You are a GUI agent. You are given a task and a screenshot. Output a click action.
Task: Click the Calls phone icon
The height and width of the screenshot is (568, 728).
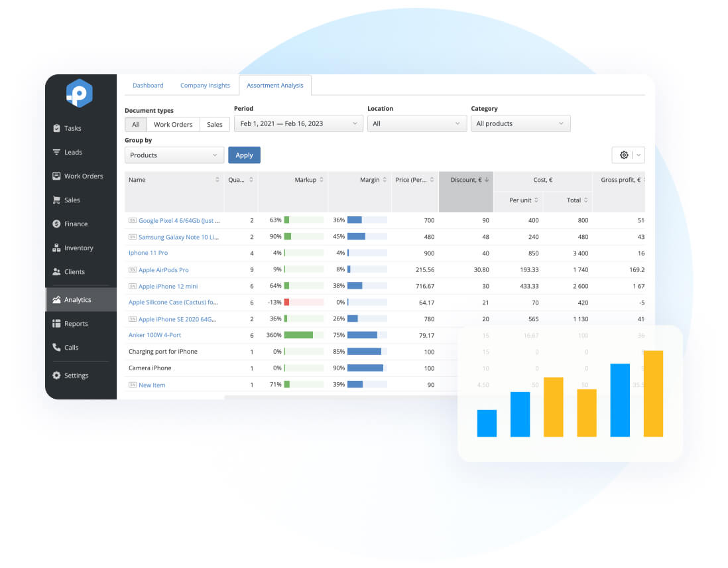pyautogui.click(x=57, y=347)
